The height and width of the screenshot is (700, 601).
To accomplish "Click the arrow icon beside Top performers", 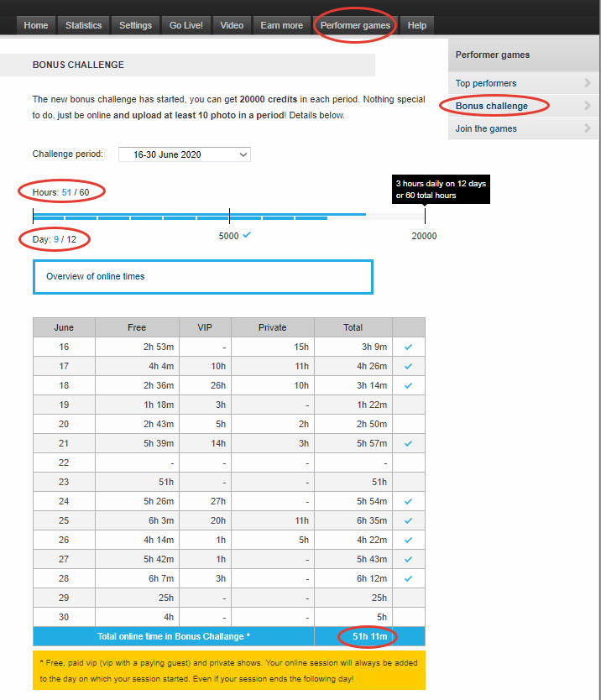I will pyautogui.click(x=588, y=83).
